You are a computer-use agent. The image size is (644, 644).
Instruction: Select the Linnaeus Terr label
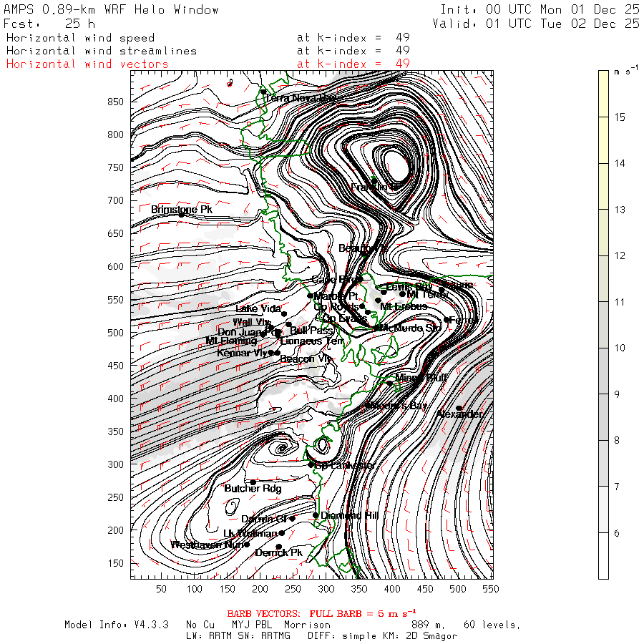click(312, 341)
